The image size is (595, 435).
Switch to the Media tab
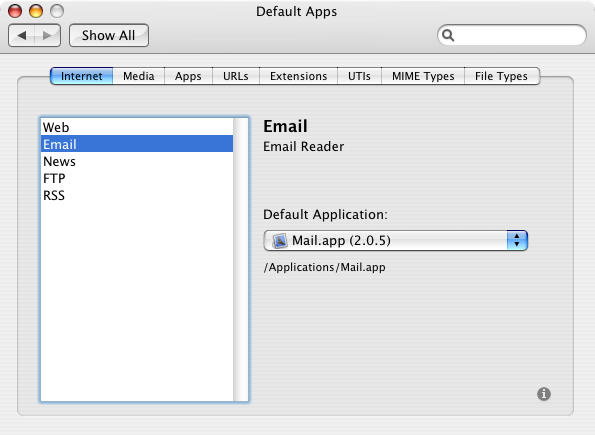[139, 76]
